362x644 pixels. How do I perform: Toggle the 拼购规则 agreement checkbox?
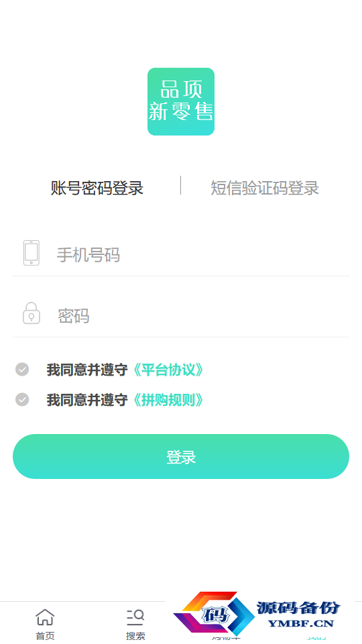22,399
